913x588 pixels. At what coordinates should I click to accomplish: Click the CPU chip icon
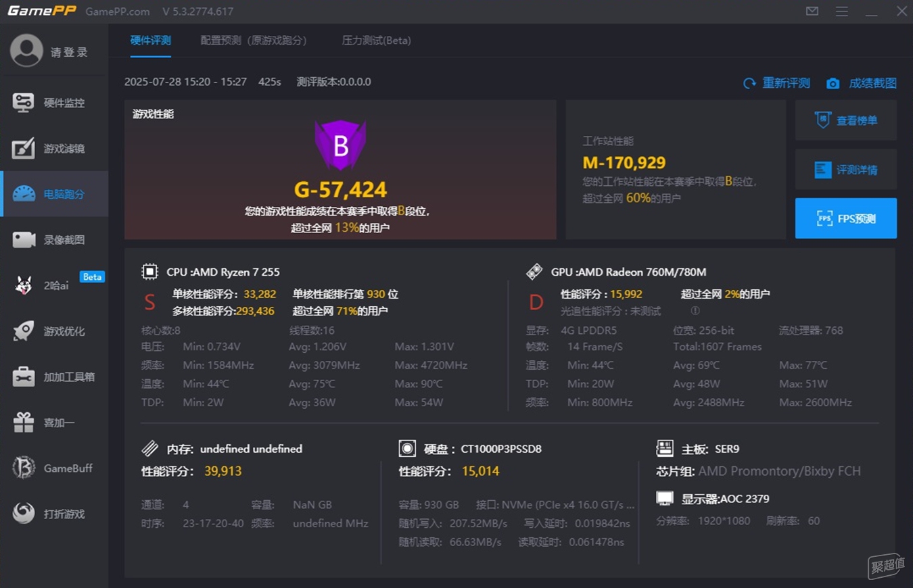coord(149,272)
